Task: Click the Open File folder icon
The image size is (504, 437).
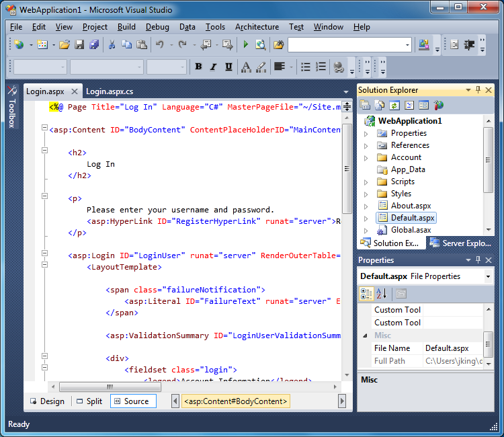Action: 65,44
